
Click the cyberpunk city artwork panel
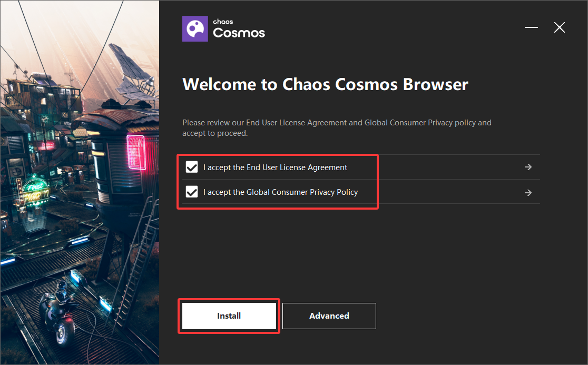pos(80,182)
